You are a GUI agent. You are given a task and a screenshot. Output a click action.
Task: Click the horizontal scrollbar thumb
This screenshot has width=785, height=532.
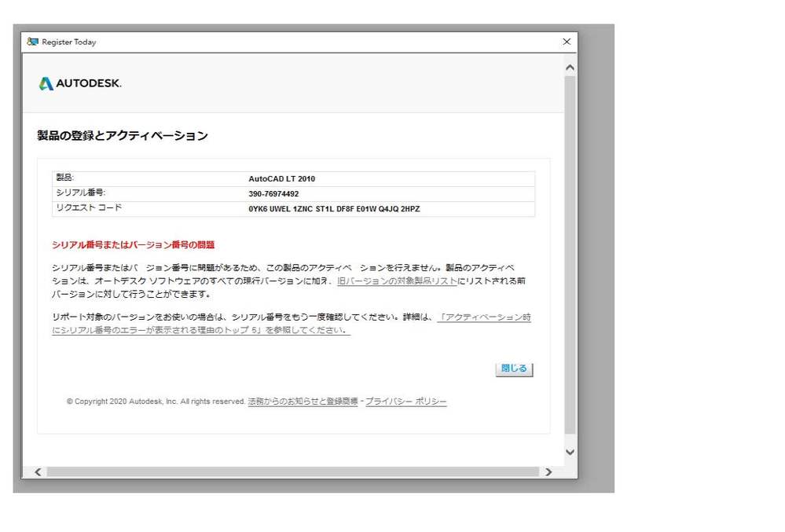(293, 472)
